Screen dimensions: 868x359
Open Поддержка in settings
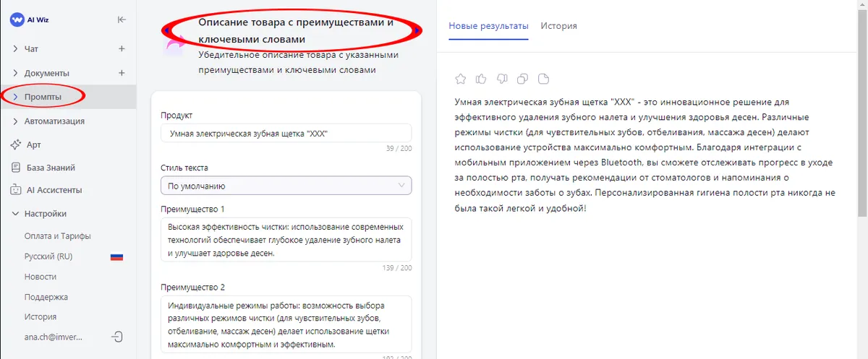[x=46, y=297]
